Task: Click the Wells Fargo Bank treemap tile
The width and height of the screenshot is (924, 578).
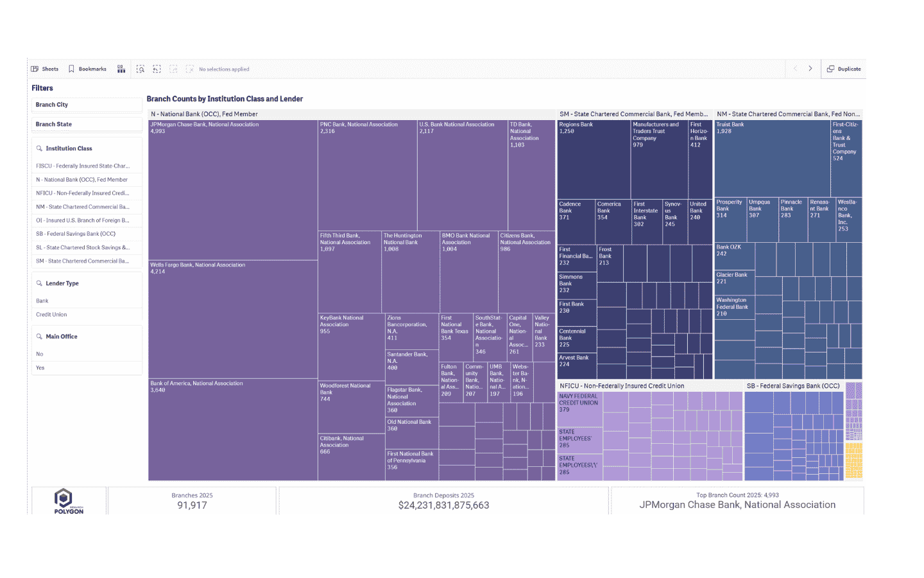Action: coord(233,319)
